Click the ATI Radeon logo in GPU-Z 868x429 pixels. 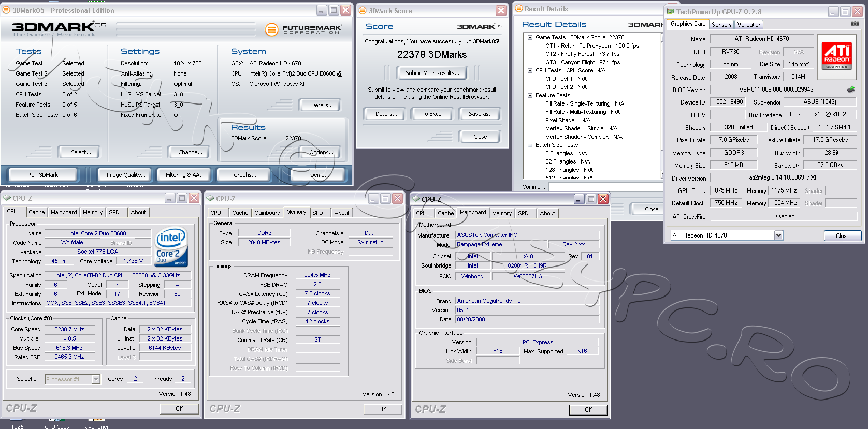point(837,57)
